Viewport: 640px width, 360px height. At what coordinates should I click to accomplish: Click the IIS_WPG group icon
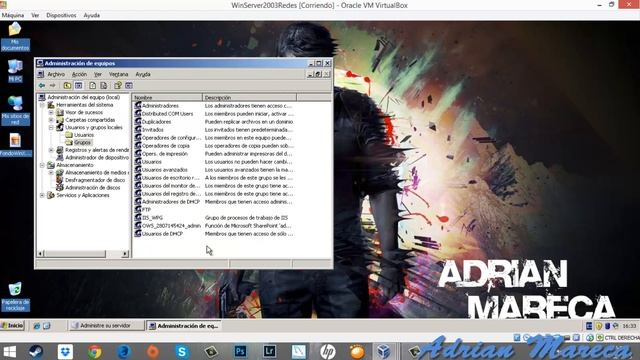coord(138,218)
